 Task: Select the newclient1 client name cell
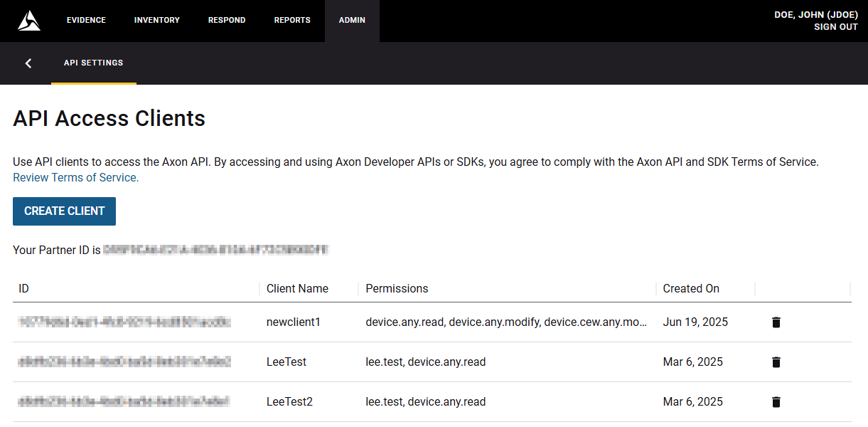tap(294, 322)
